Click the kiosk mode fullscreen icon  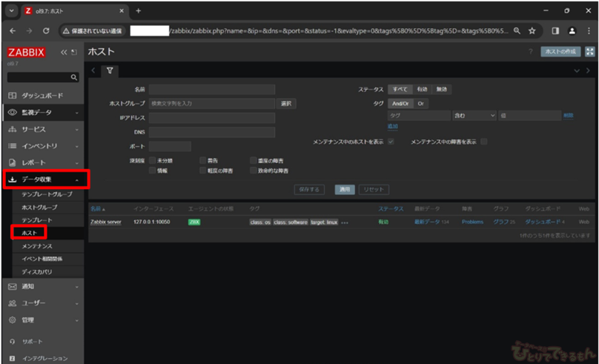tap(590, 52)
